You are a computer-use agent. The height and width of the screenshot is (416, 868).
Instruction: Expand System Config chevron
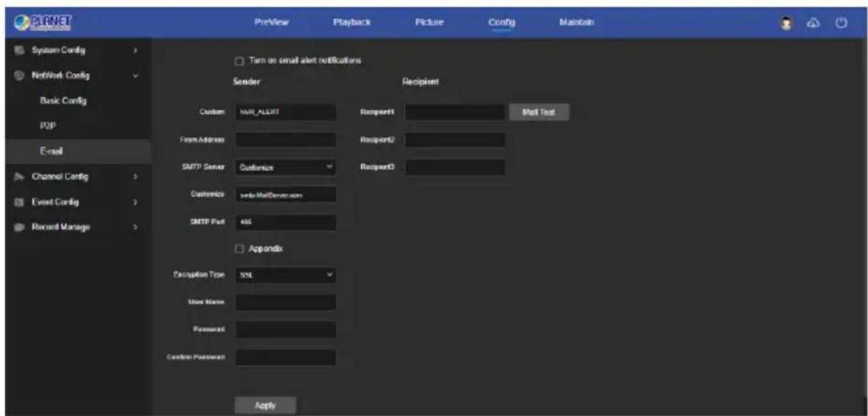[135, 51]
